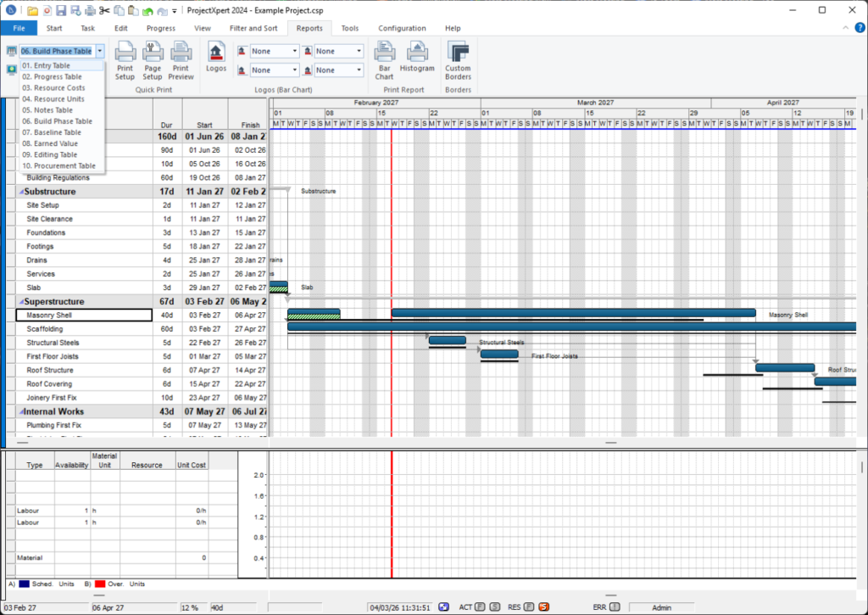Open the Logos tool
The height and width of the screenshot is (615, 868).
coord(216,57)
